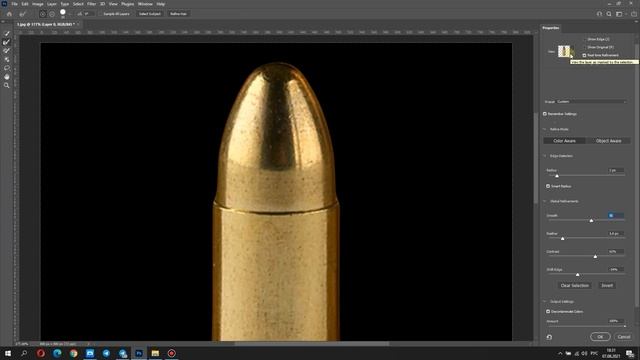Click Select Subject button
This screenshot has height=360, width=640.
pos(150,14)
